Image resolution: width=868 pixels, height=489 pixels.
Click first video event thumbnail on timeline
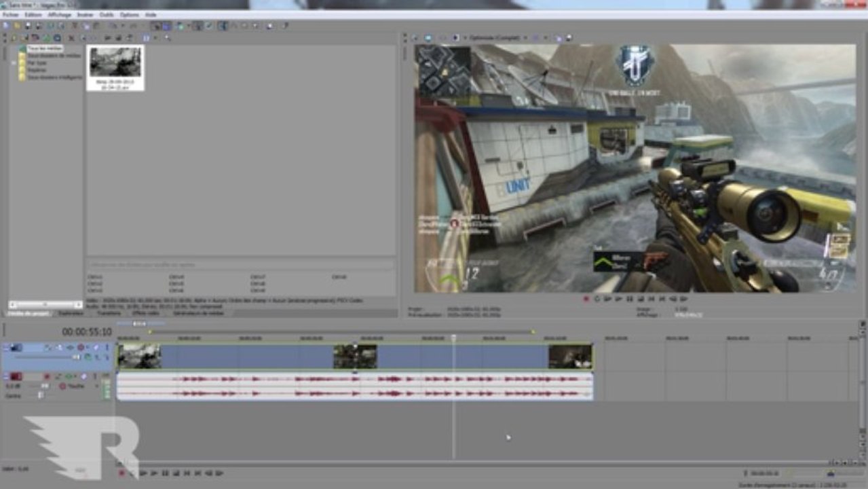(139, 356)
